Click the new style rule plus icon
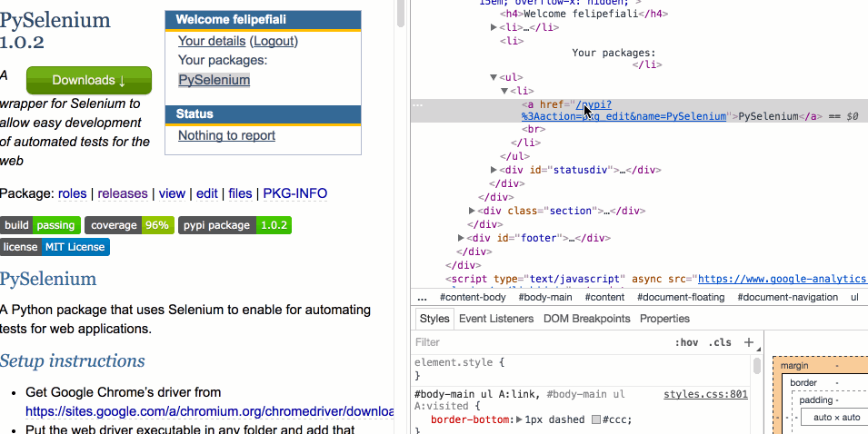868x434 pixels. coord(749,342)
